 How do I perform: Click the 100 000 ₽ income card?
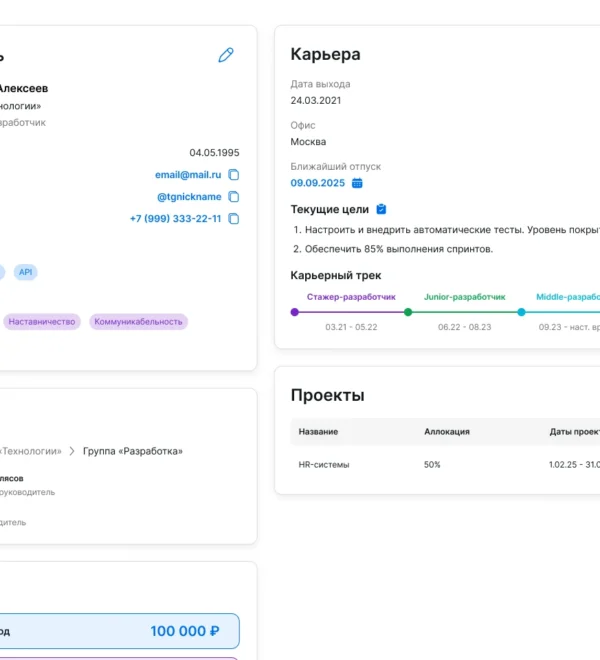click(120, 631)
